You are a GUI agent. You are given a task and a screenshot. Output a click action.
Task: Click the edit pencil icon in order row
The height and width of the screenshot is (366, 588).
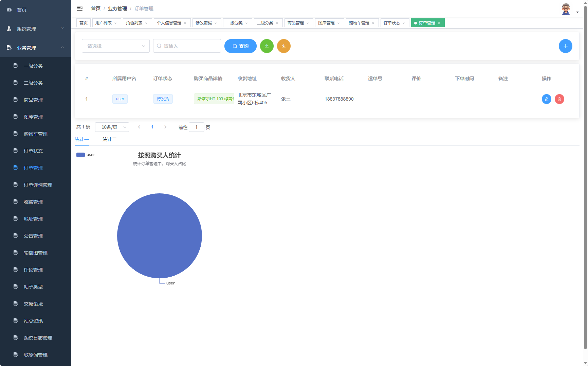[x=546, y=99]
